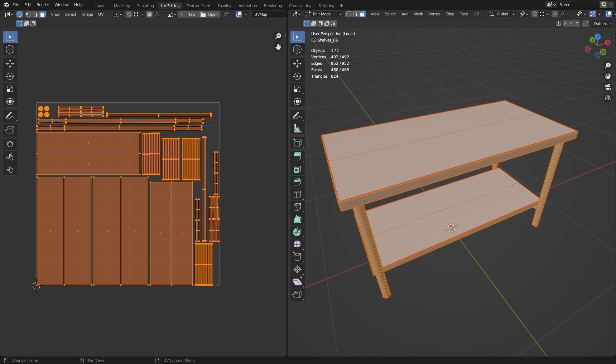This screenshot has width=616, height=364.
Task: Switch between perspective and orthographic view
Action: (608, 98)
